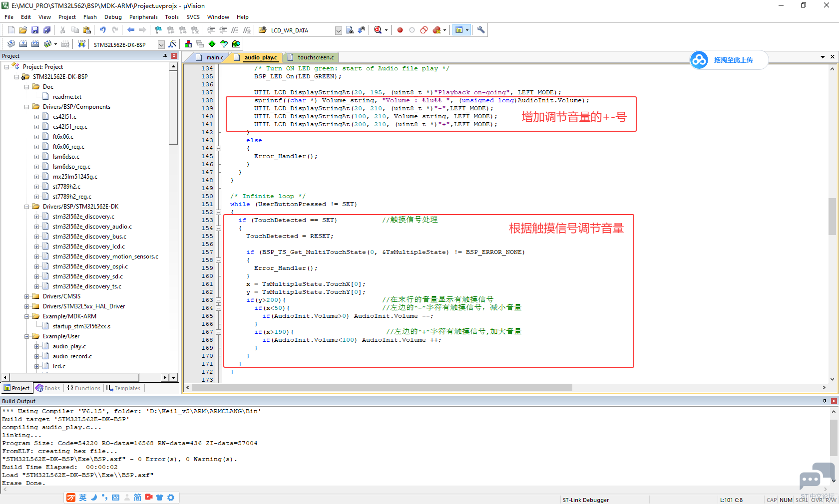Toggle auto-hide pin on Build Output panel
The image size is (839, 504).
point(825,401)
